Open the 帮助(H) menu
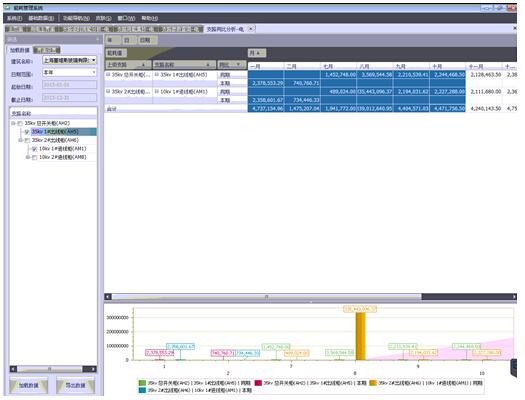Viewport: 525px width, 400px height. point(149,18)
